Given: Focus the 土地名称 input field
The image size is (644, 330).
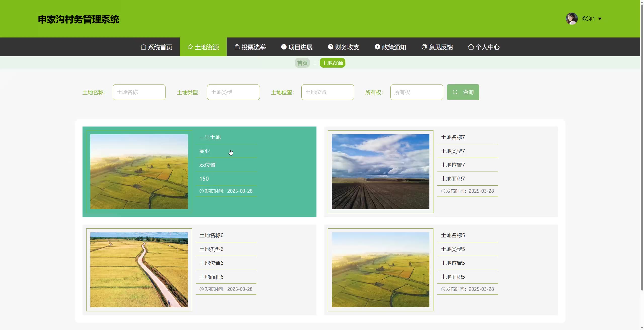Looking at the screenshot, I should 139,92.
